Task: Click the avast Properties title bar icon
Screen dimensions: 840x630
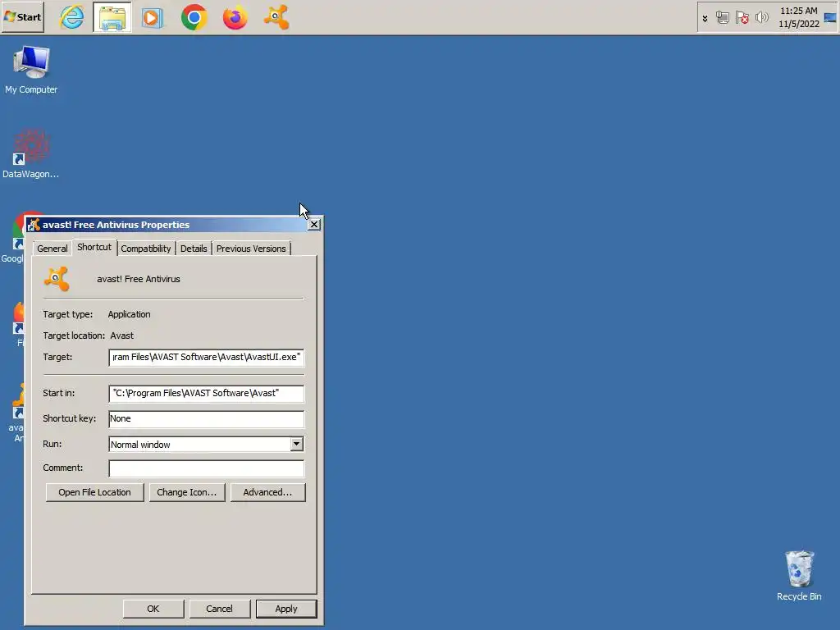Action: coord(34,225)
